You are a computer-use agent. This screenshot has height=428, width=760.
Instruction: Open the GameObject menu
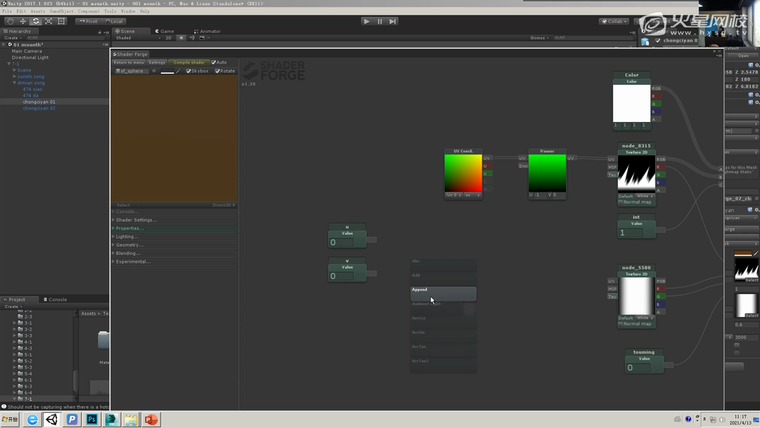pos(61,11)
